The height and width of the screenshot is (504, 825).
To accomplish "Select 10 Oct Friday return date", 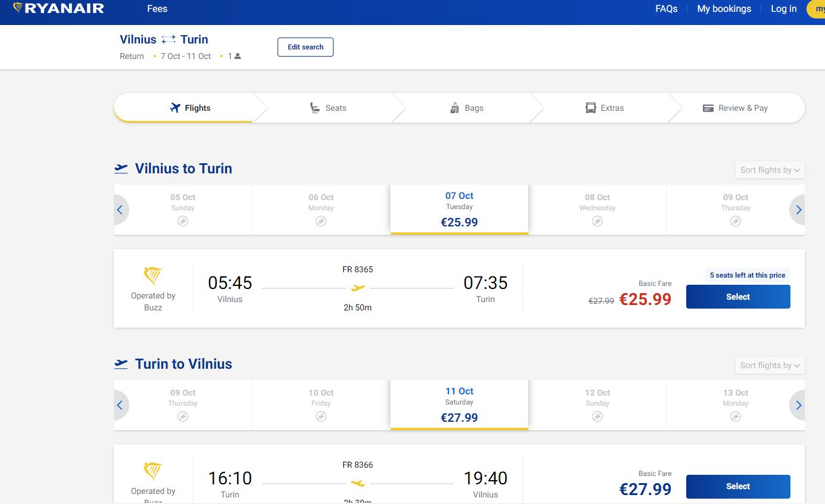I will pyautogui.click(x=321, y=405).
